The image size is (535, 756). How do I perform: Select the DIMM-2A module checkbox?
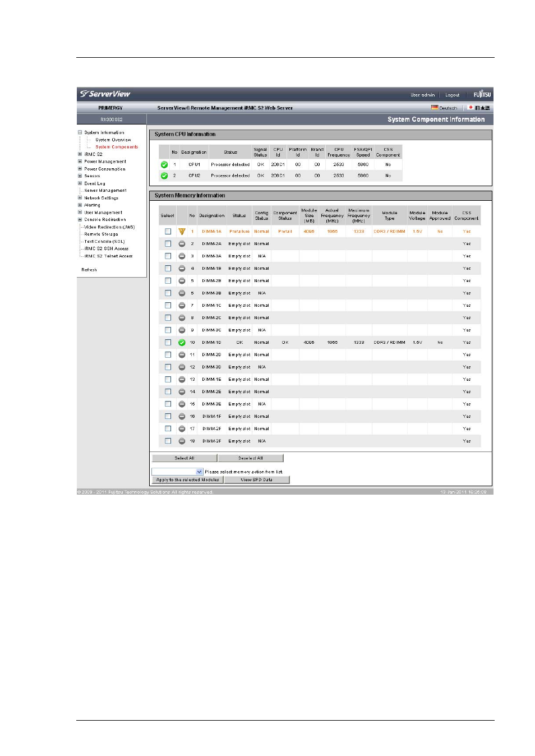(168, 244)
